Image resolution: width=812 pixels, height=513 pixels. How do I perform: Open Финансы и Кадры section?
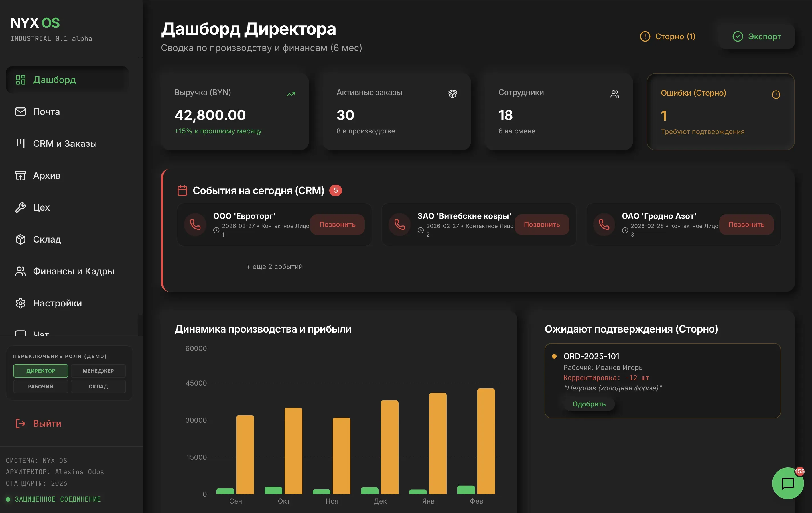coord(74,271)
